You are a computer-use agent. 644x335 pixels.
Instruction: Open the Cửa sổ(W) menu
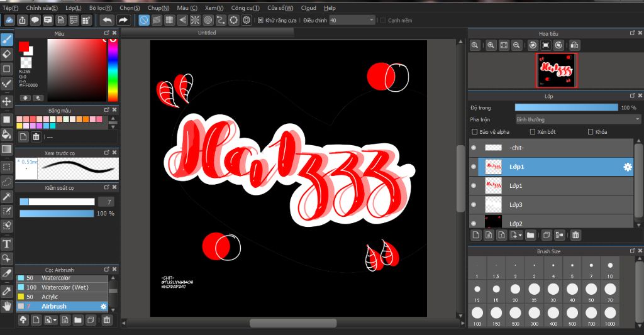pos(280,8)
